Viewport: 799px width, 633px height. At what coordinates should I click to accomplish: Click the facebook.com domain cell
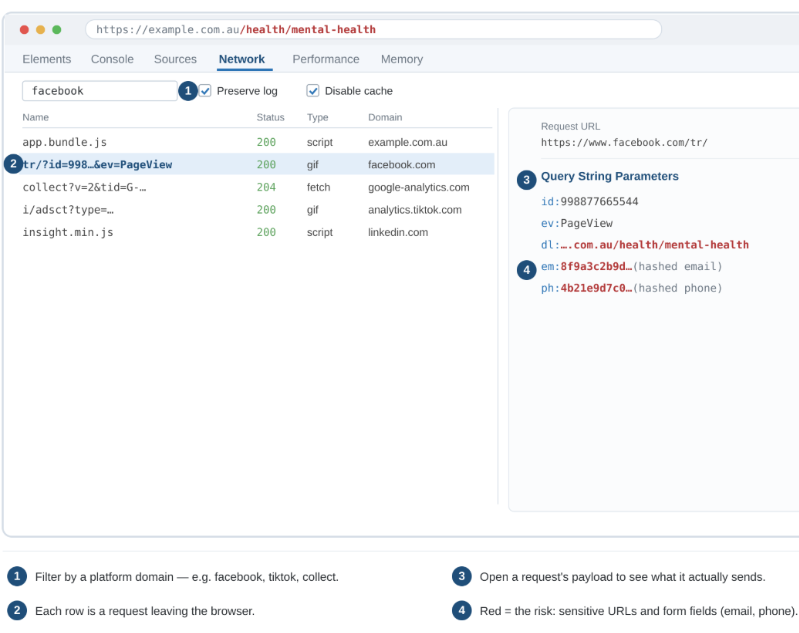click(x=402, y=165)
